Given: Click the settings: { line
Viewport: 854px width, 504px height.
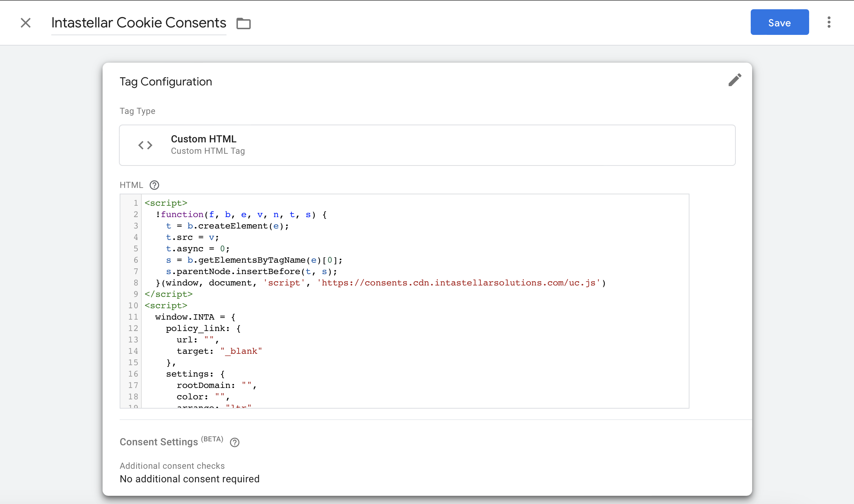Looking at the screenshot, I should (x=195, y=374).
